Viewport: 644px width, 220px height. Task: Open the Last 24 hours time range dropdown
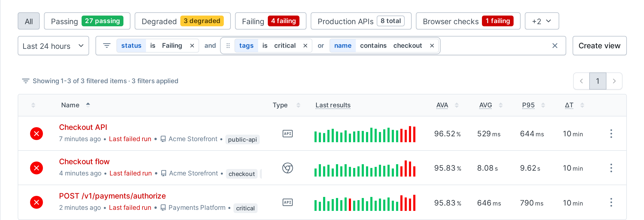pos(53,46)
